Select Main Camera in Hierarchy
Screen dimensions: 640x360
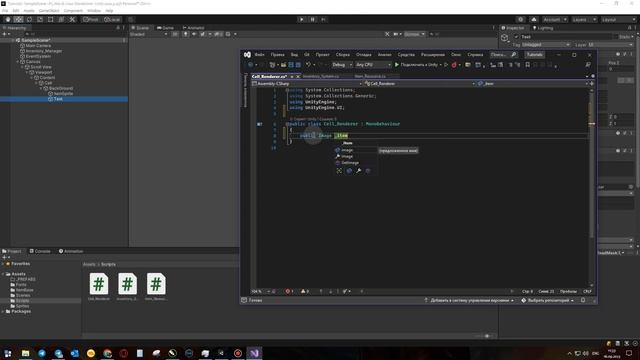[38, 46]
